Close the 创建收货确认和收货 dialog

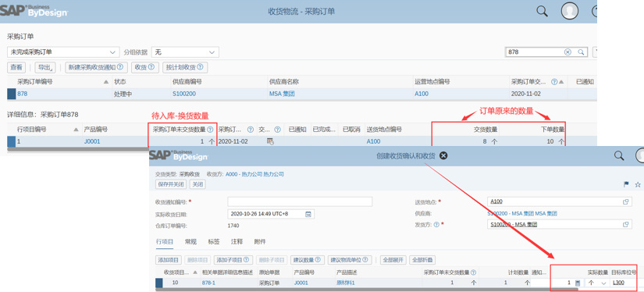443,155
